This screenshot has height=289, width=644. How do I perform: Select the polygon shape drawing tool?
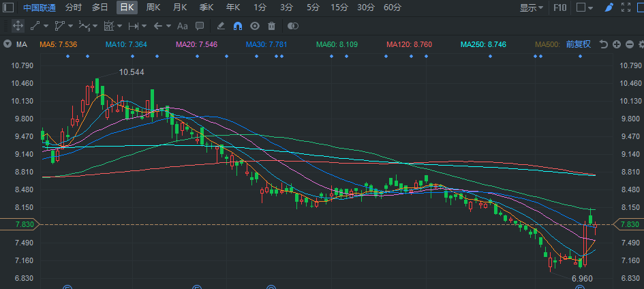59,26
